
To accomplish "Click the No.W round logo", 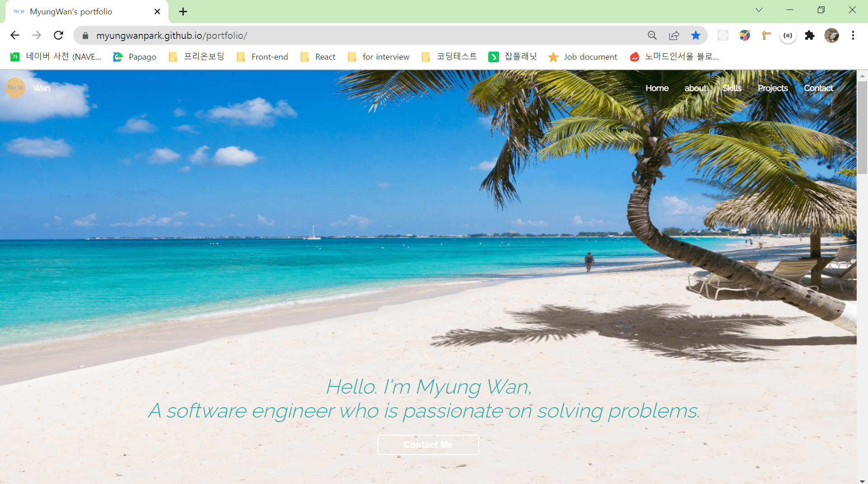I will coord(15,88).
